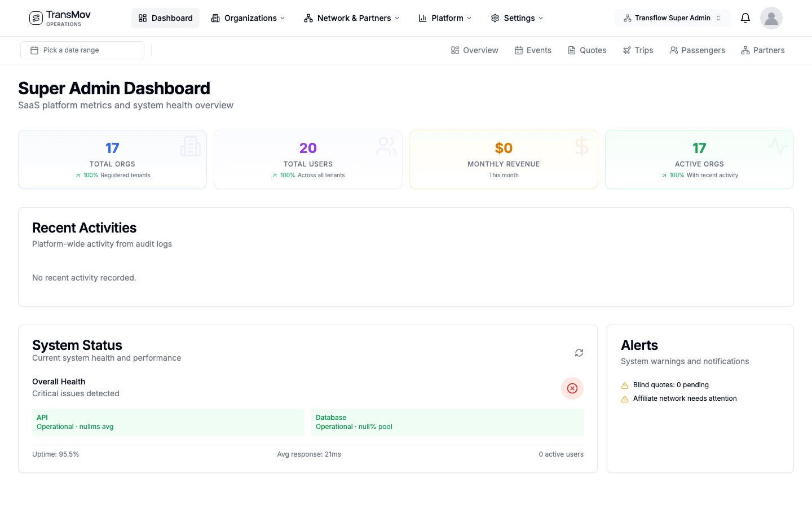Click the users icon on Total Users card
Viewport: 812px width, 508px height.
(386, 146)
